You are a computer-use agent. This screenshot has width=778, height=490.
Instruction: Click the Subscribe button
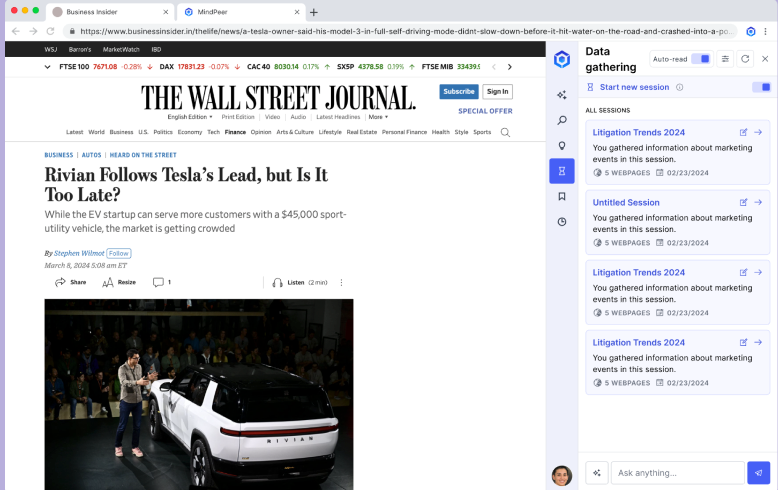click(x=459, y=92)
